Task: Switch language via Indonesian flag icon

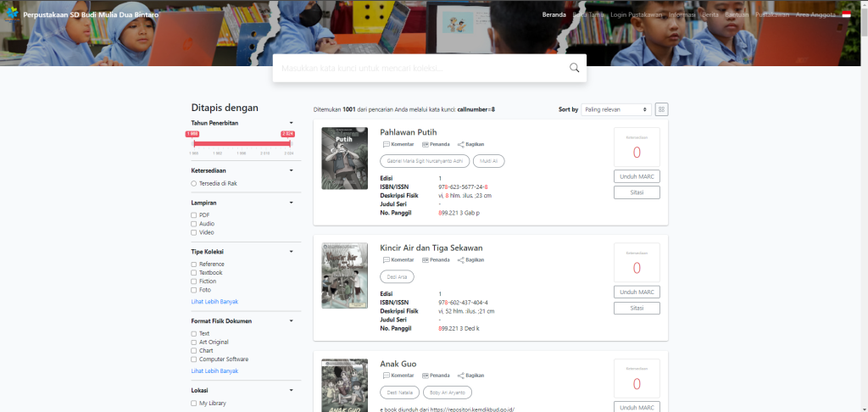Action: pyautogui.click(x=847, y=14)
